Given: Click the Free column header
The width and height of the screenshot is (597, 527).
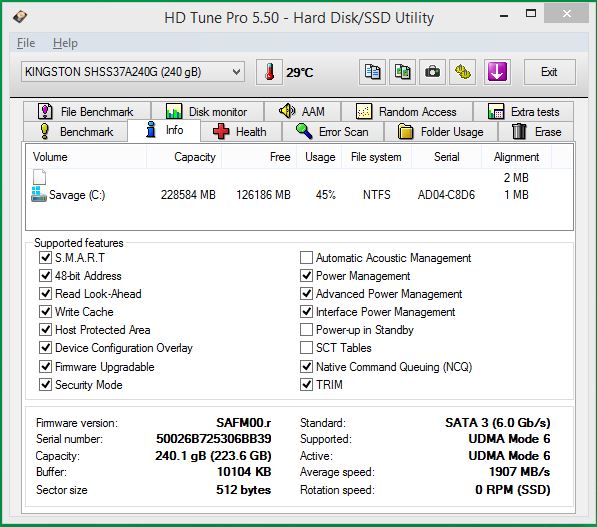Looking at the screenshot, I should (x=259, y=157).
